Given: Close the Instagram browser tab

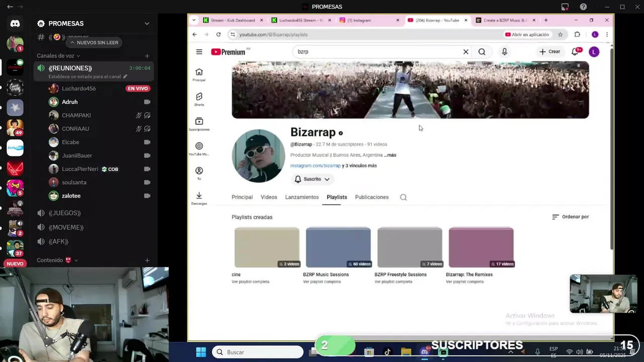Looking at the screenshot, I should click(397, 20).
